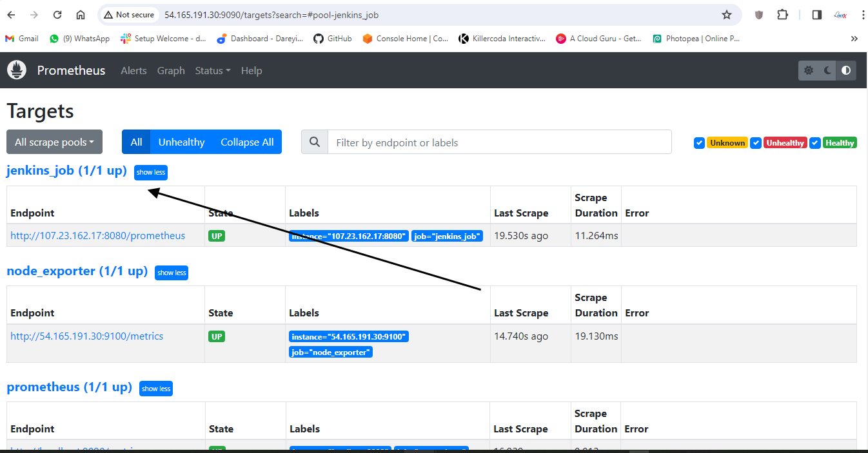Click the Collapse All button
868x453 pixels.
point(247,142)
